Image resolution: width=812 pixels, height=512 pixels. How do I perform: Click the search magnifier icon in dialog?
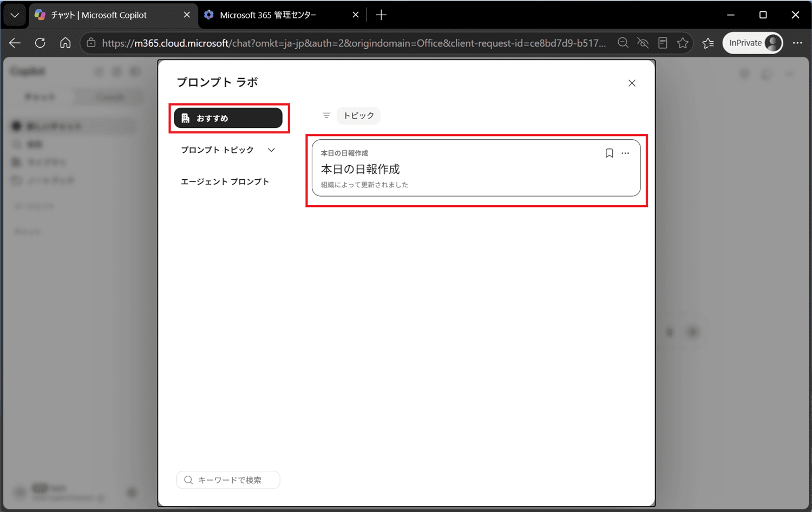188,480
